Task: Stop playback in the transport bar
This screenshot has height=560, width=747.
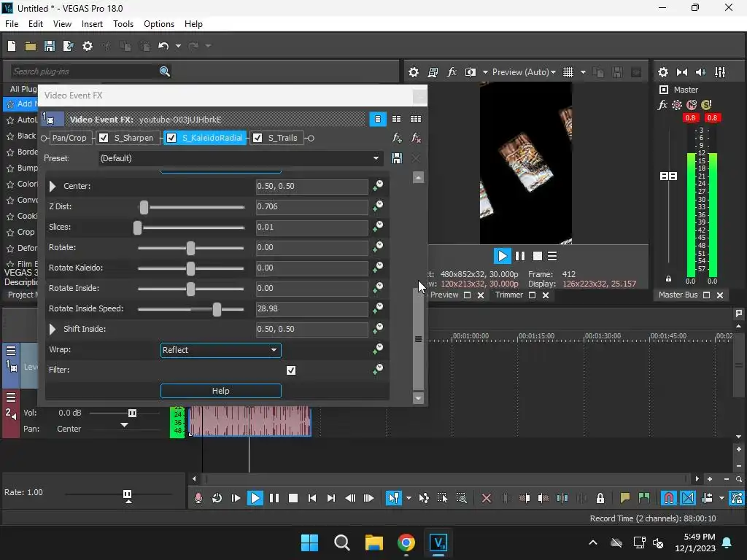Action: pyautogui.click(x=293, y=498)
